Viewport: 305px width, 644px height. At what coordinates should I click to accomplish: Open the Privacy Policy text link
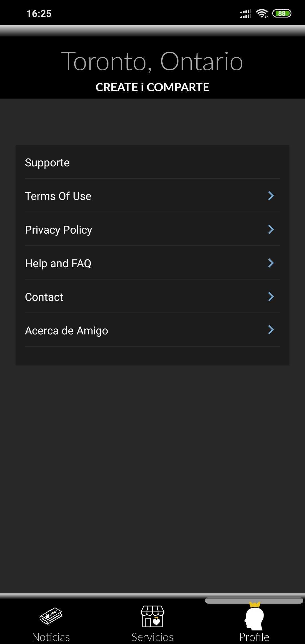tap(58, 230)
